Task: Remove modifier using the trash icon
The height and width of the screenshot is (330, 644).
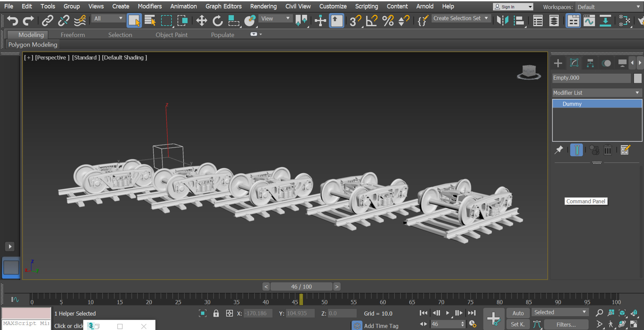Action: (608, 150)
